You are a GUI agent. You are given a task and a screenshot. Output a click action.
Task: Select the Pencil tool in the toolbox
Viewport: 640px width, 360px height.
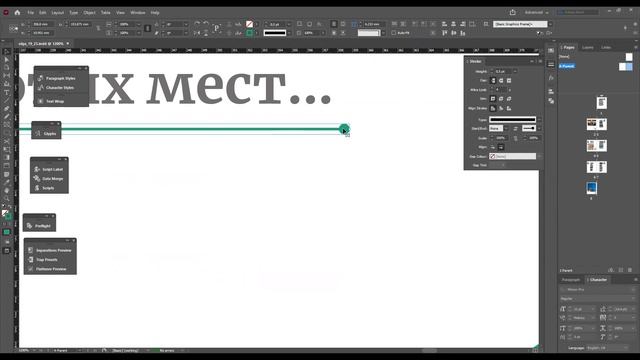point(7,117)
